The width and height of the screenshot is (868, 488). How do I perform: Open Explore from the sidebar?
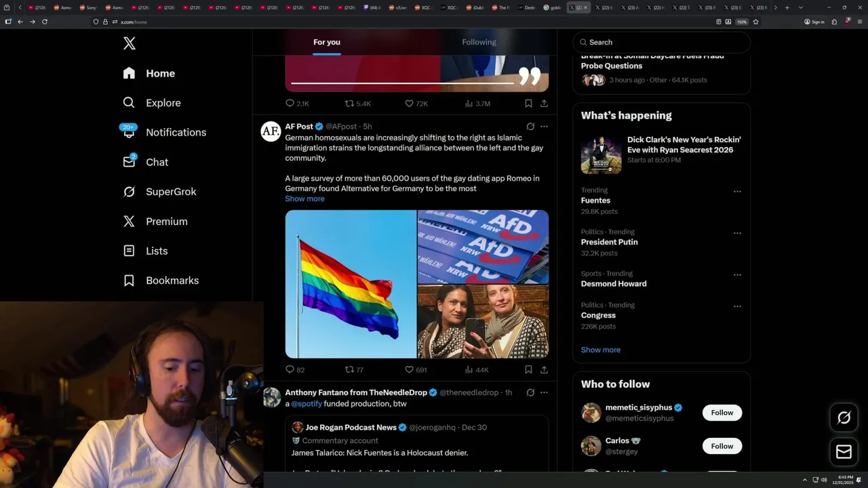[151, 103]
